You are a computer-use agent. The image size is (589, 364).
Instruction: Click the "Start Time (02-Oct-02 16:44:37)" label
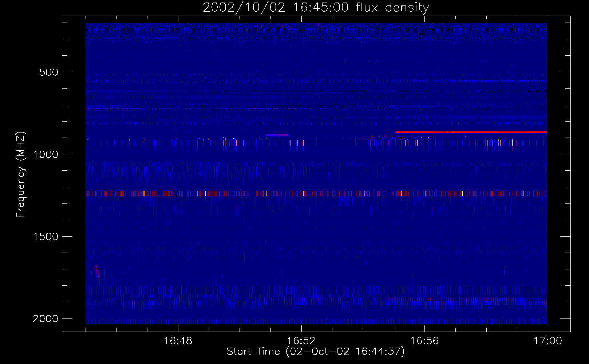click(x=316, y=352)
